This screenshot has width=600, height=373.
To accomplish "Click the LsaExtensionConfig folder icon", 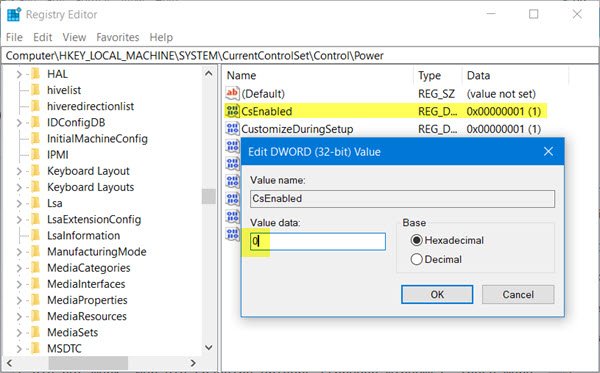I will click(36, 219).
